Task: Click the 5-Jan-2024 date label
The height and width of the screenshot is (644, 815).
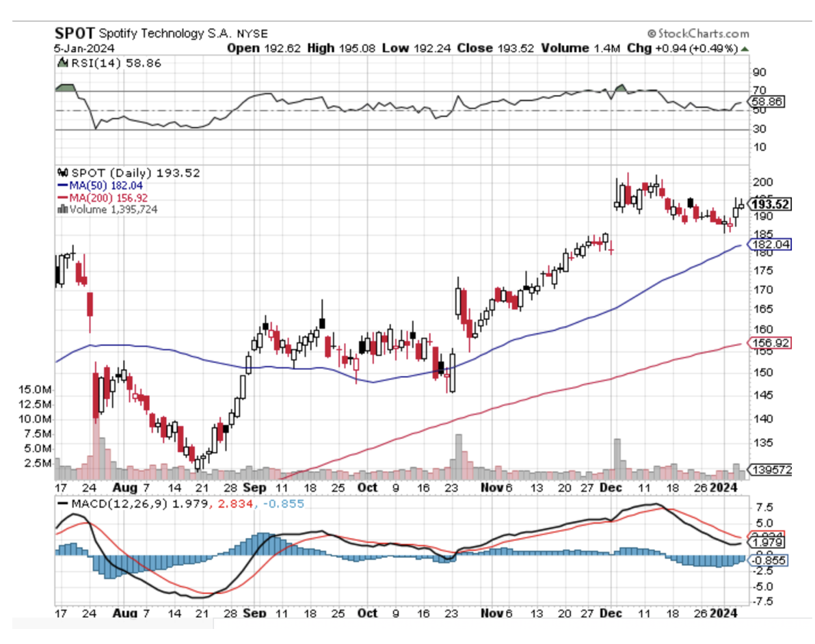Action: click(84, 49)
